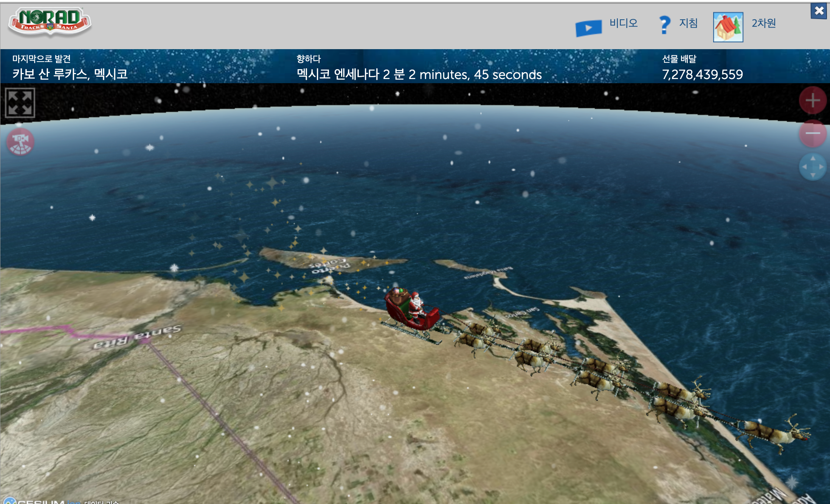Zoom out with the red minus button
The image size is (830, 504).
click(812, 133)
